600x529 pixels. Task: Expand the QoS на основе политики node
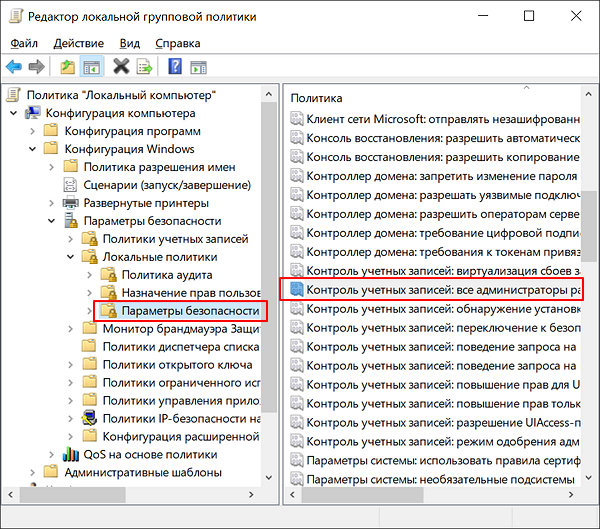52,455
